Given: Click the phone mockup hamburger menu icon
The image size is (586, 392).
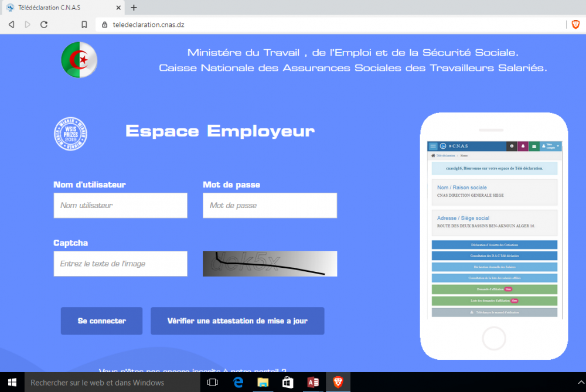Looking at the screenshot, I should click(433, 146).
